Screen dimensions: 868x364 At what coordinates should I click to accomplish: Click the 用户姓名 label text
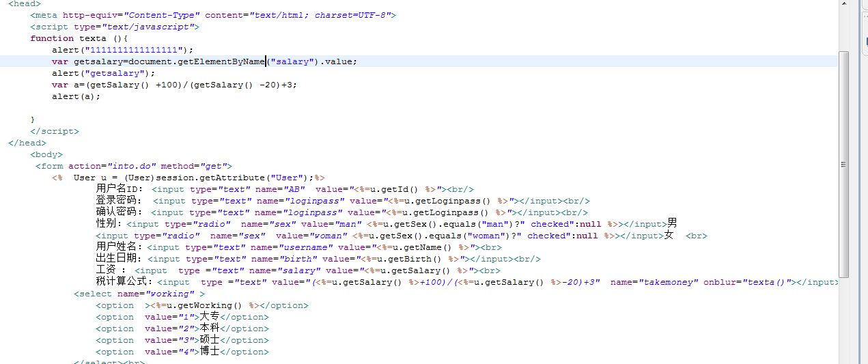[120, 247]
